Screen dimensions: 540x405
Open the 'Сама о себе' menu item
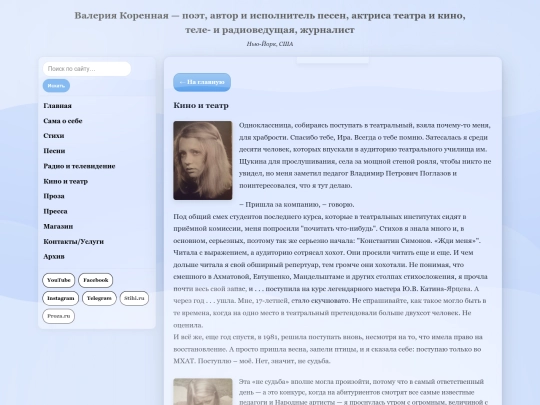click(63, 121)
